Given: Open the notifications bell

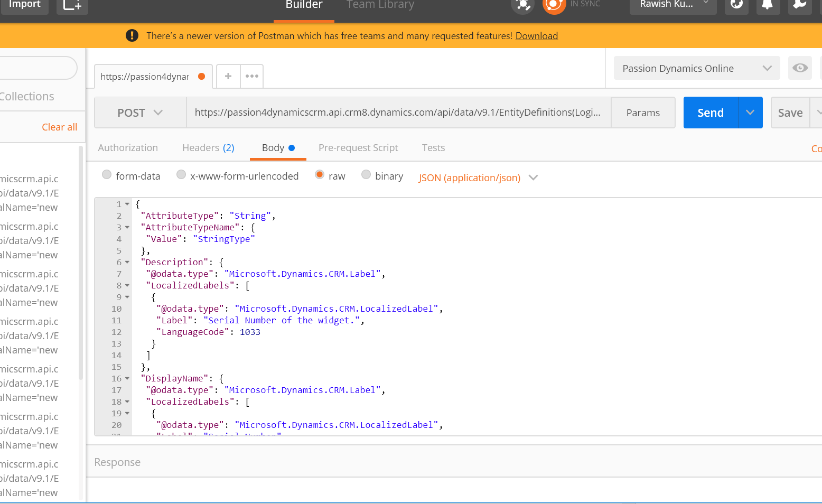Looking at the screenshot, I should point(767,5).
